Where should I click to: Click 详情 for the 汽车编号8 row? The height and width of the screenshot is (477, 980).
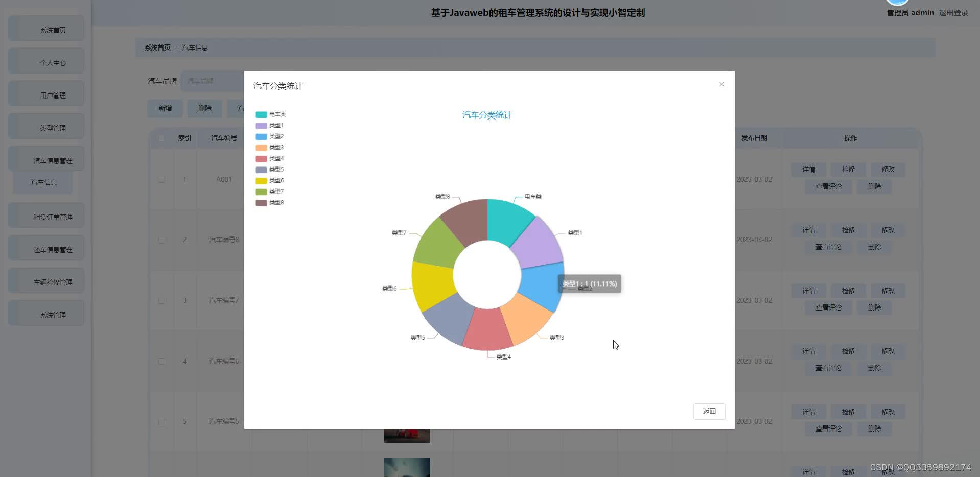(x=809, y=230)
